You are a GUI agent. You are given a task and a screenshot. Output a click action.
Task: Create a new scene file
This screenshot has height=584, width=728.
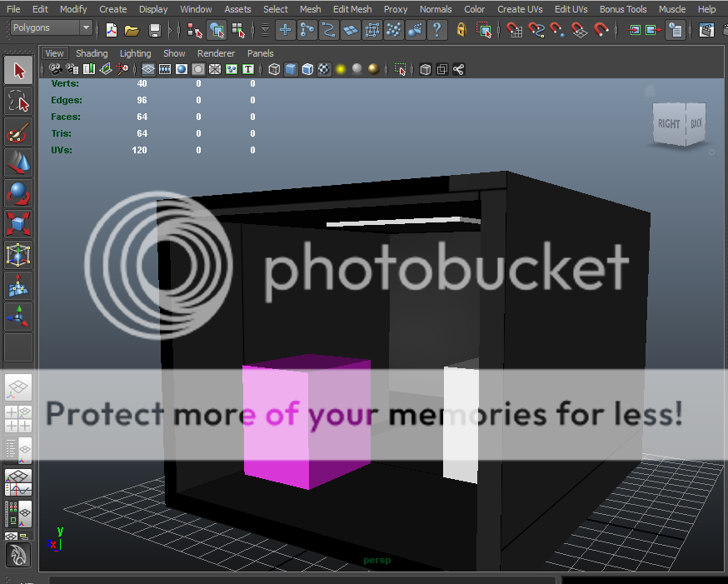click(112, 30)
